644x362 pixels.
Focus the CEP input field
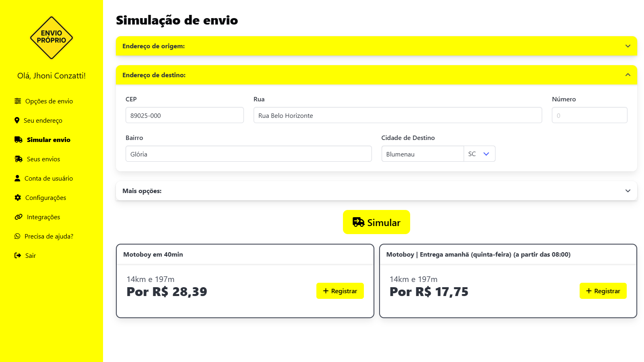pyautogui.click(x=185, y=115)
